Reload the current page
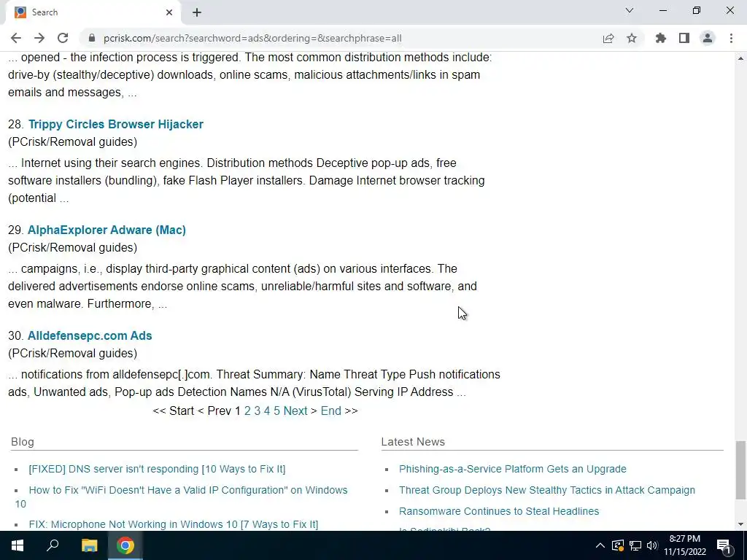 63,38
